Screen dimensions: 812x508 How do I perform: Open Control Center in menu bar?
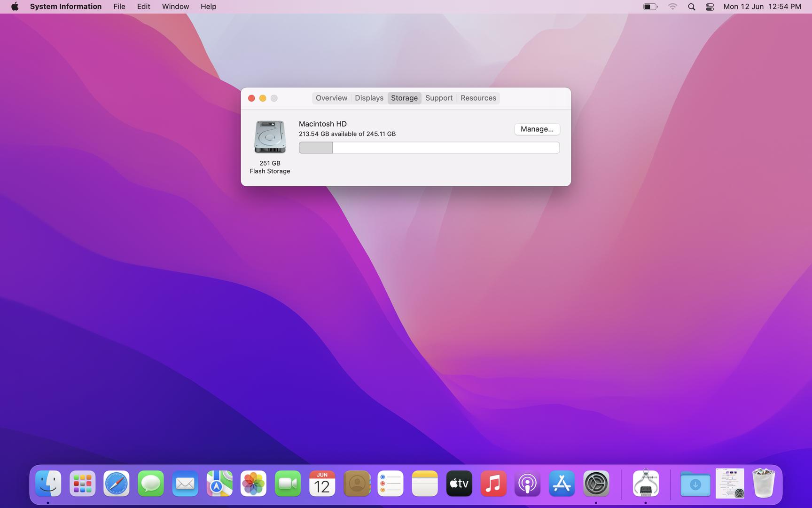[x=710, y=7]
